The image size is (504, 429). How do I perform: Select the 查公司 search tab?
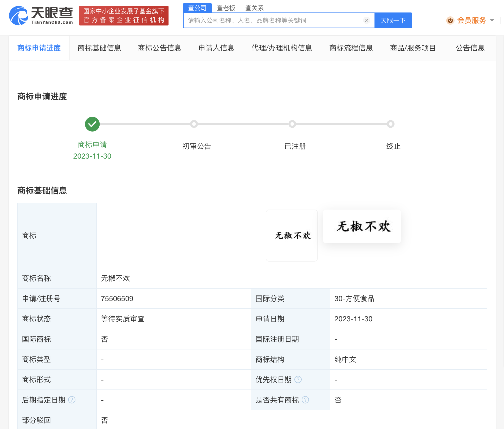(197, 8)
